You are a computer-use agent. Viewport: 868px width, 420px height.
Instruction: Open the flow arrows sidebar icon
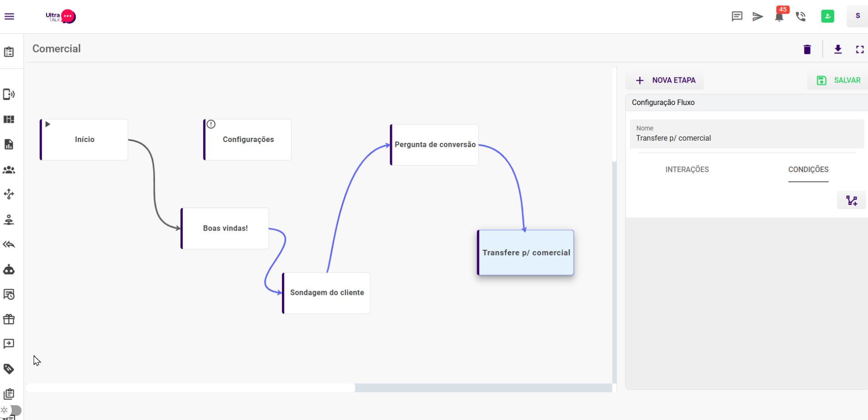coord(9,194)
